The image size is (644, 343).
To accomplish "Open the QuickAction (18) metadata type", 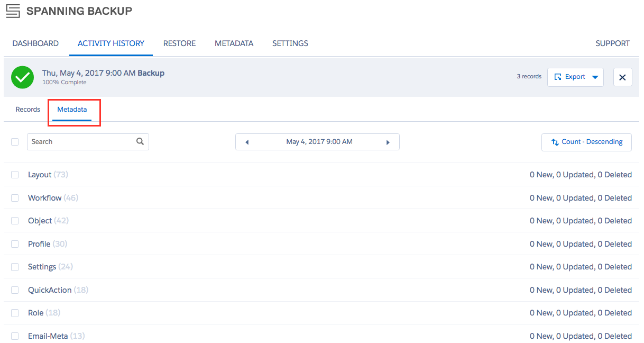I will pyautogui.click(x=58, y=290).
